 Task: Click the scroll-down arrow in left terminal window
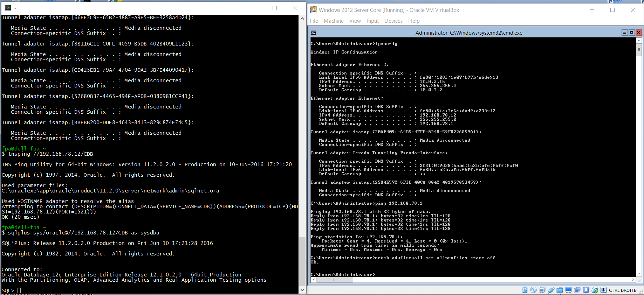coord(302,290)
